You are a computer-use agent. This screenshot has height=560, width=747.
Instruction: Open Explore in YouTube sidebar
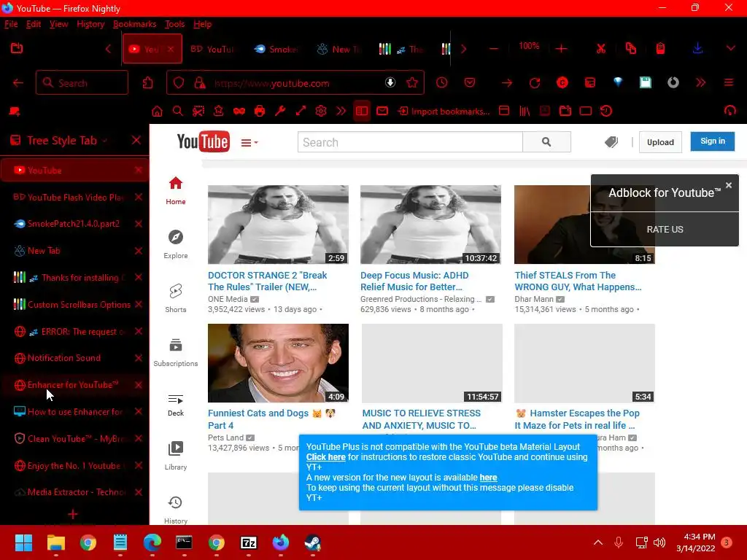point(176,244)
